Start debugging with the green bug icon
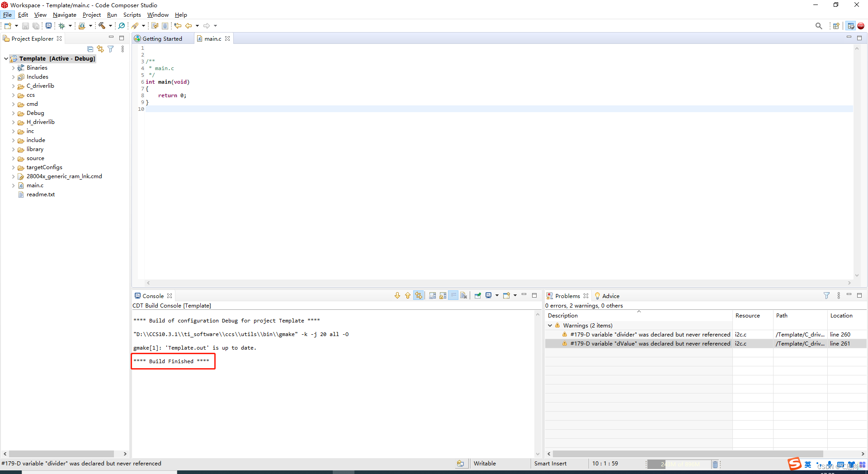This screenshot has height=474, width=868. point(62,26)
